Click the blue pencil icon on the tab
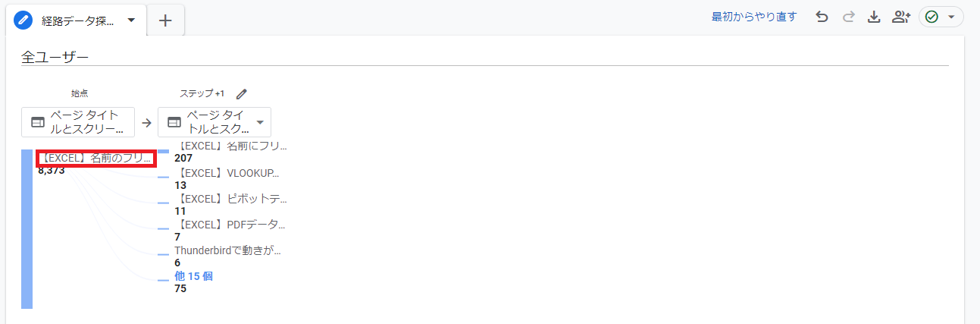The image size is (980, 324). coord(23,20)
